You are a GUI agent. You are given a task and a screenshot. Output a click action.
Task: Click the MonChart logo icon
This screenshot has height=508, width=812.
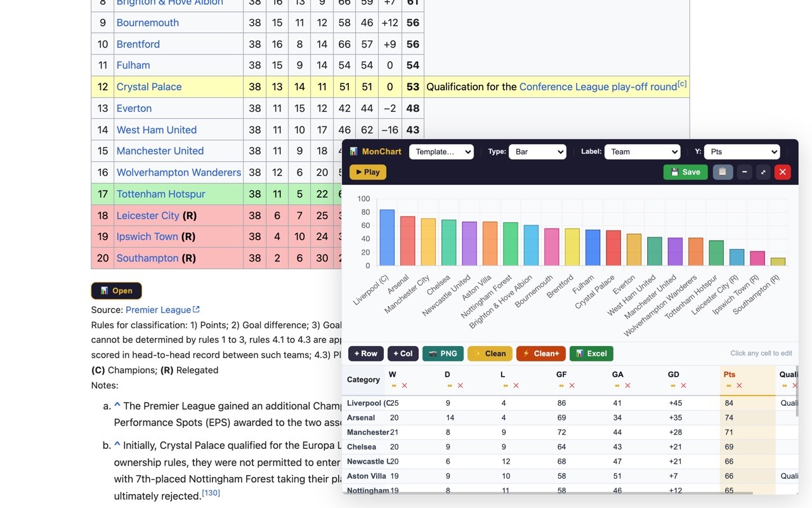354,152
